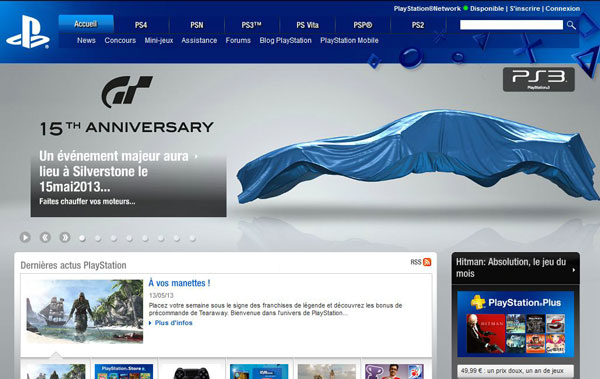Click the '13/05/13' article date

[161, 296]
